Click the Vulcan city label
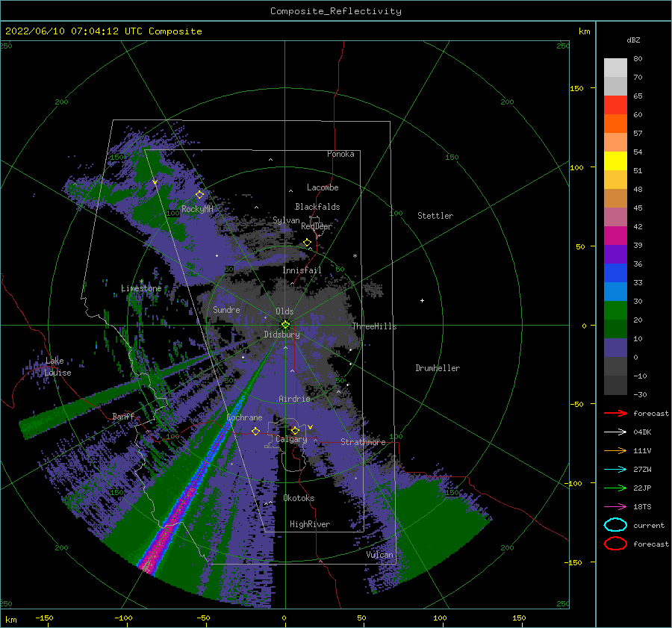This screenshot has height=628, width=672. click(x=379, y=555)
